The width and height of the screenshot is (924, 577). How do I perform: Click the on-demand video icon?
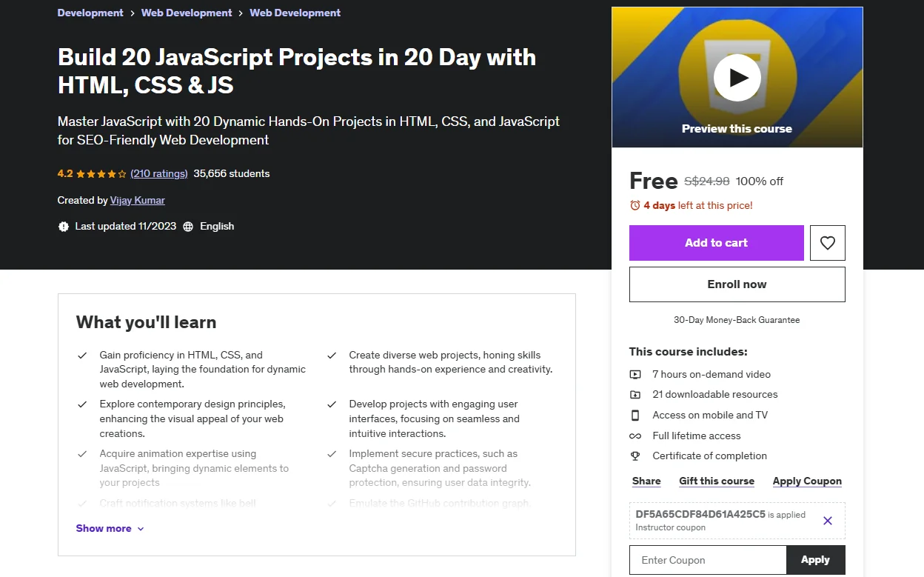[x=635, y=374]
